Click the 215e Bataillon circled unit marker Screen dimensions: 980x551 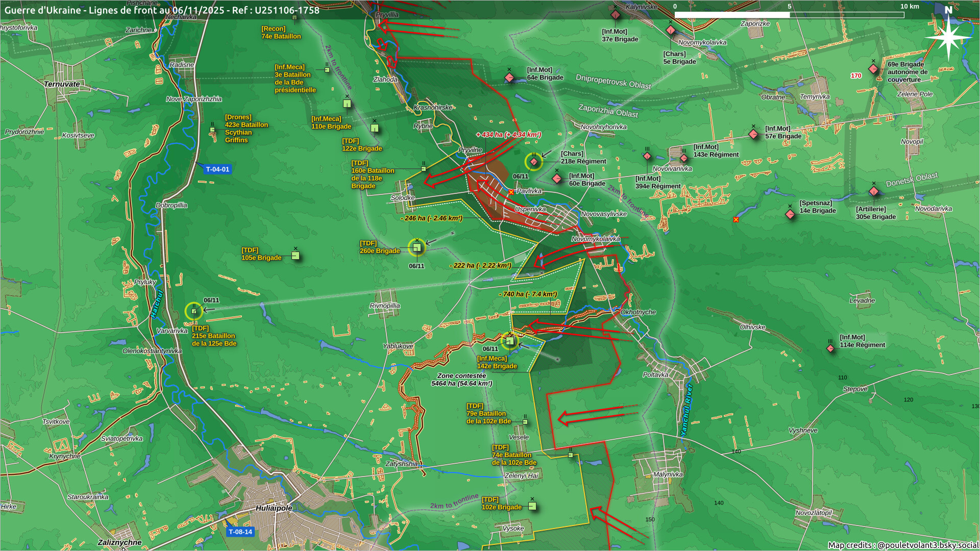point(194,311)
